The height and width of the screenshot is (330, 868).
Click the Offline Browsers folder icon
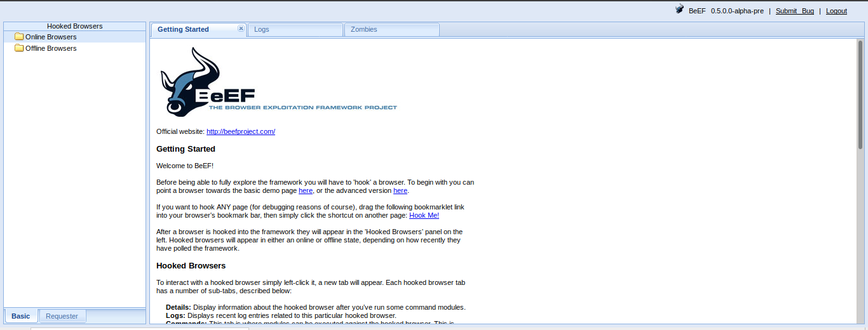19,48
